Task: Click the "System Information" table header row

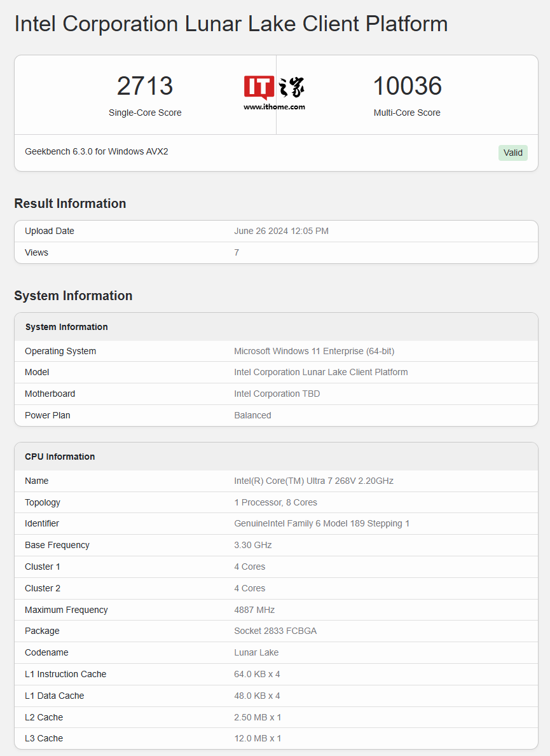Action: click(276, 327)
